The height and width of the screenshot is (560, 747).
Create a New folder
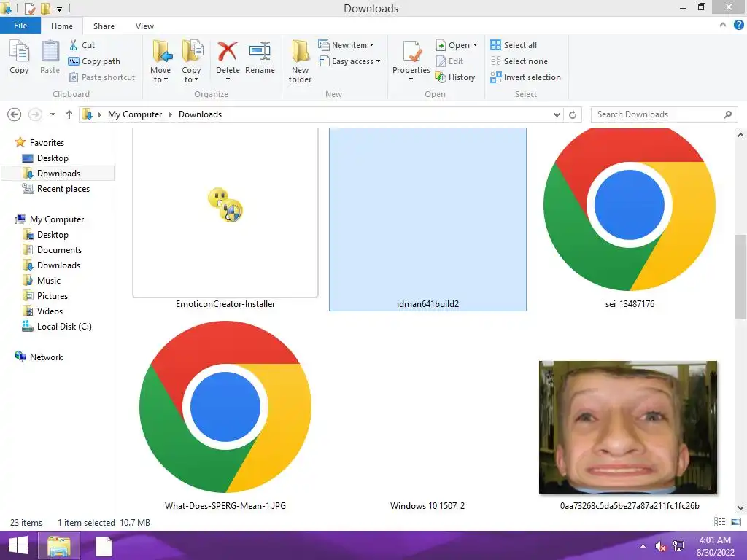click(x=300, y=61)
